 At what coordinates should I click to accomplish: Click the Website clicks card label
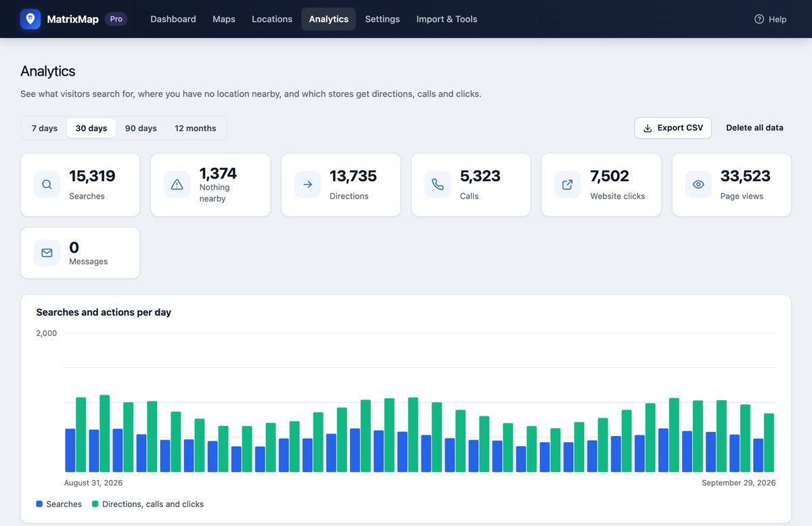pyautogui.click(x=618, y=196)
